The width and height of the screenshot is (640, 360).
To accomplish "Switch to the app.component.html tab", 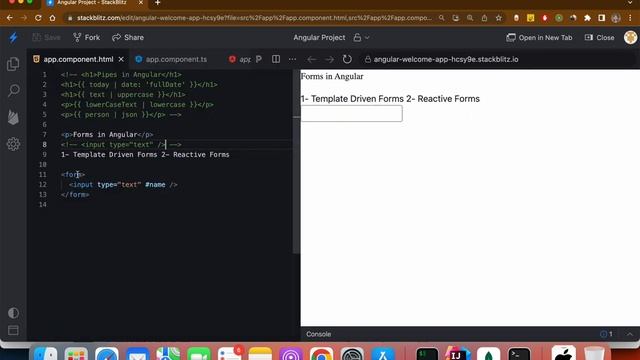I will tap(78, 59).
